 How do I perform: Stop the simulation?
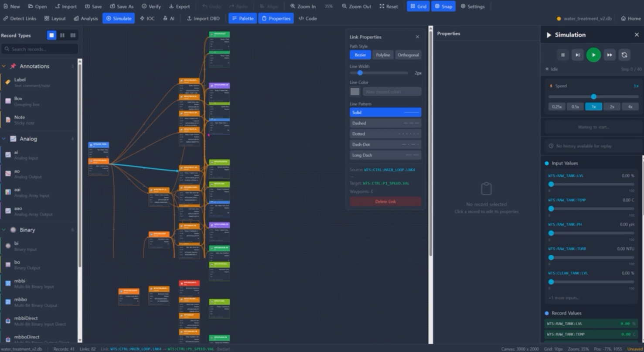[562, 55]
